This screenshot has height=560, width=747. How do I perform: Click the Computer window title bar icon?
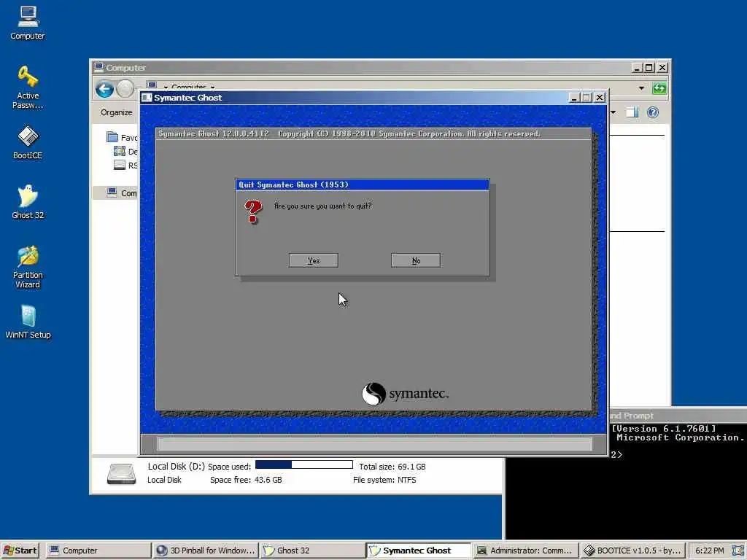pos(98,67)
